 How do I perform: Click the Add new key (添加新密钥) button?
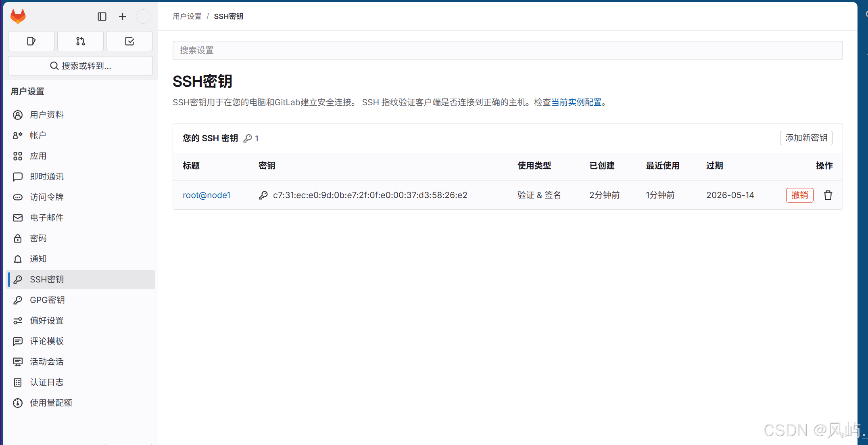coord(806,138)
